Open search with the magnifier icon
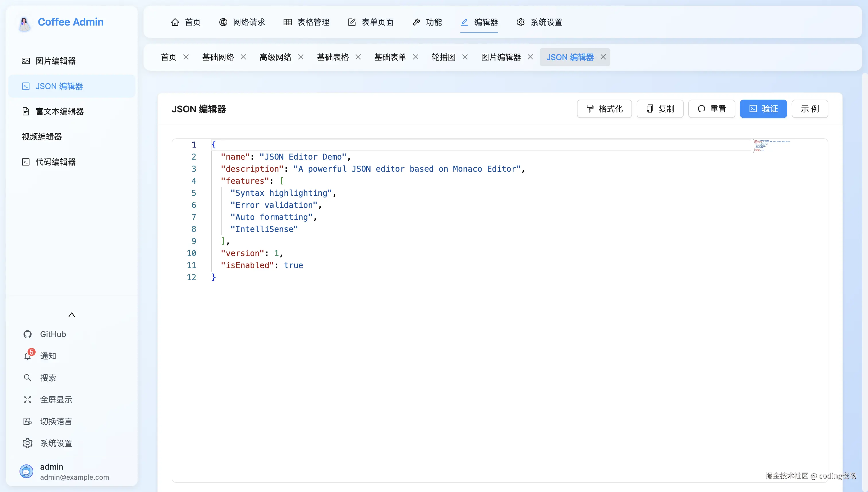The image size is (868, 492). pos(27,378)
